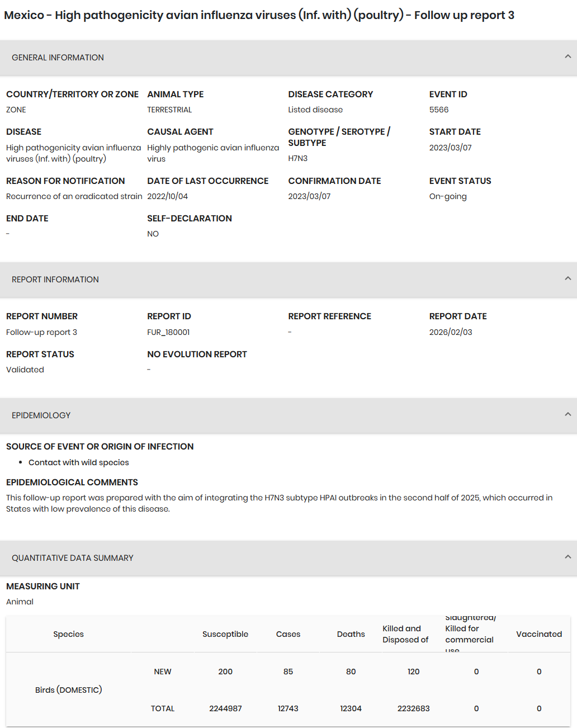Click the On-going event status value

pyautogui.click(x=448, y=196)
